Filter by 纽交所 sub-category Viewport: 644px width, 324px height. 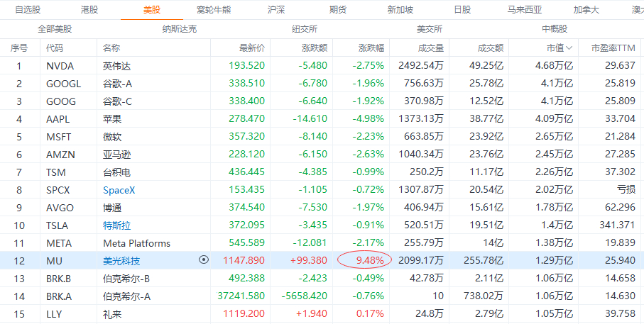pos(305,29)
